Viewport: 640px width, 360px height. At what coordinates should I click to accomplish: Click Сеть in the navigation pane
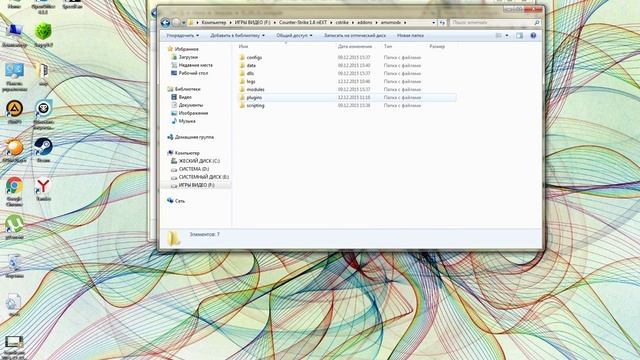pos(180,201)
